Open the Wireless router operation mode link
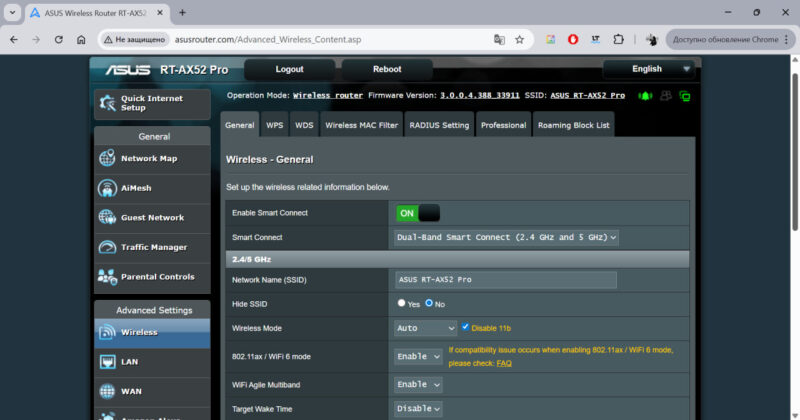The image size is (800, 420). point(328,95)
